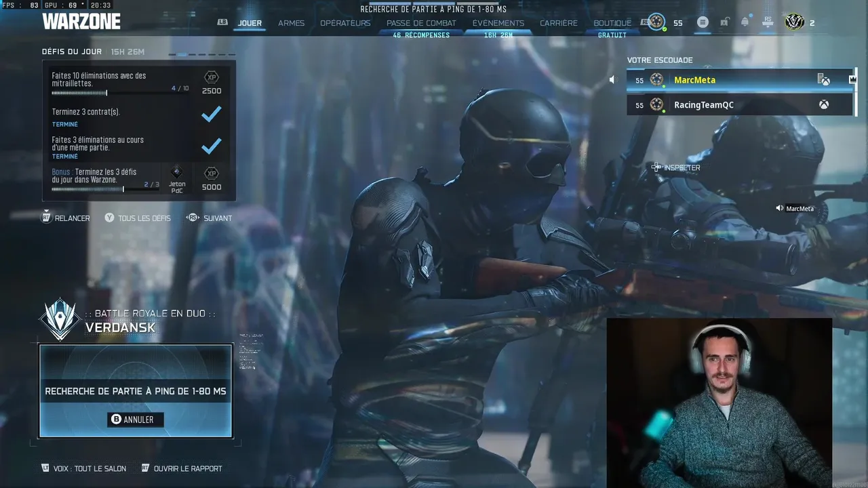Click the 5000 XP bonus reward icon
Image resolution: width=868 pixels, height=488 pixels.
212,174
